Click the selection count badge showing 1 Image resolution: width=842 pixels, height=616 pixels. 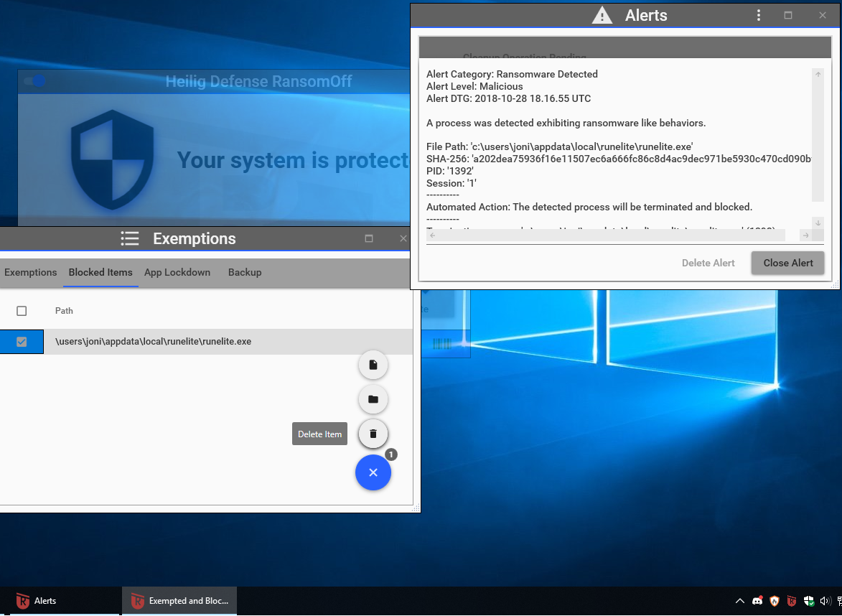[x=391, y=455]
